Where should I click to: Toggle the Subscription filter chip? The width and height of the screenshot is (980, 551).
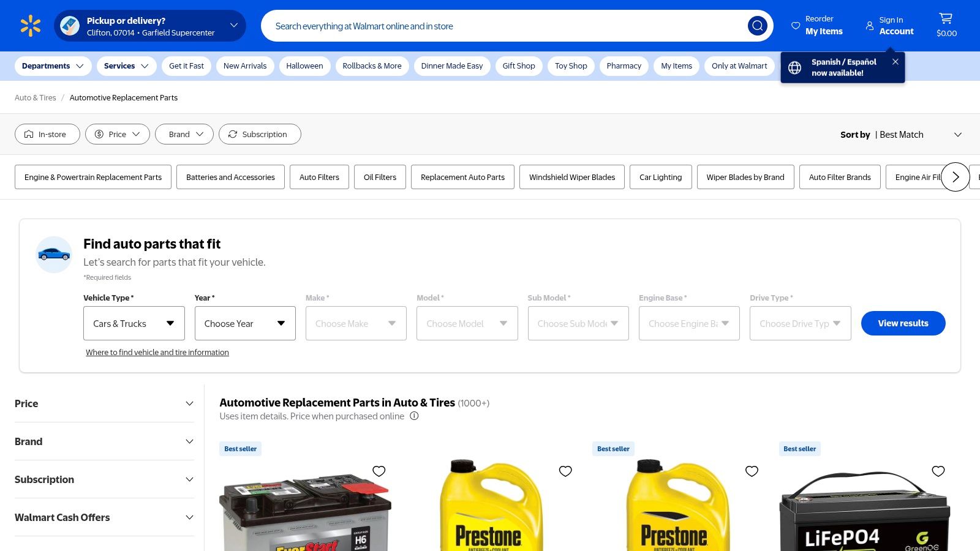point(260,134)
